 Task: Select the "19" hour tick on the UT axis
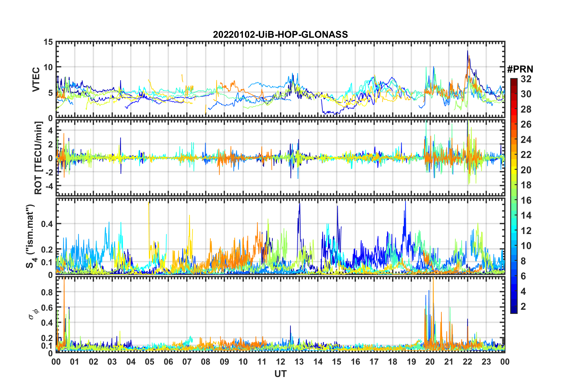pos(411,362)
